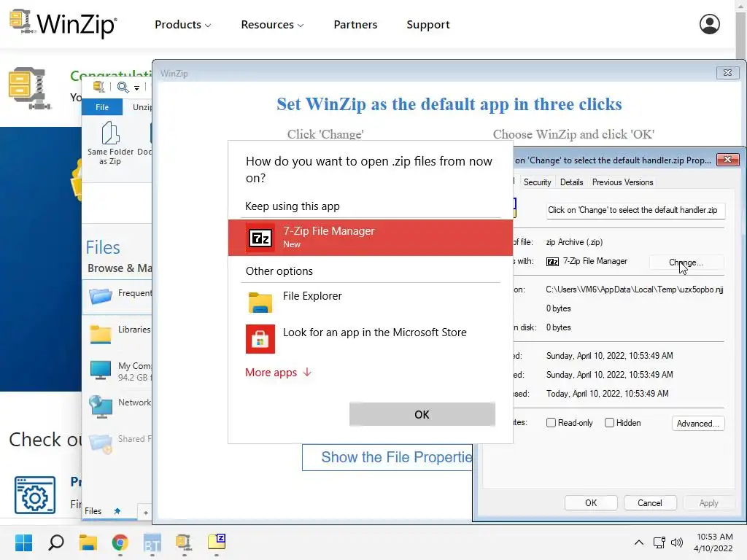Toggle the Read-only checkbox
Image resolution: width=747 pixels, height=560 pixels.
click(x=551, y=423)
